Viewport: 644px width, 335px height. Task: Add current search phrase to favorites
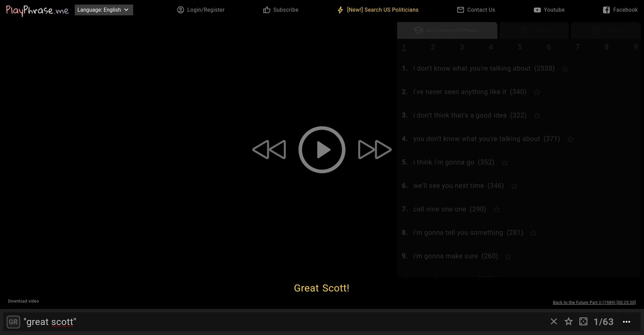[568, 321]
